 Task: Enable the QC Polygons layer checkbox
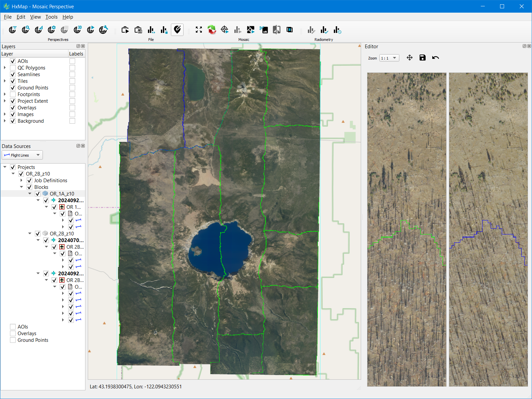(13, 68)
